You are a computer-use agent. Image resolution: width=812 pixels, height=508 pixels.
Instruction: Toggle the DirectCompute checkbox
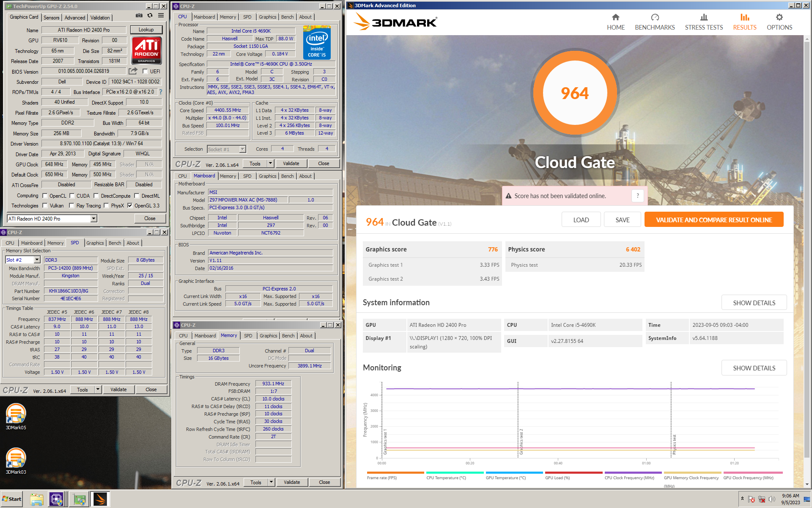96,196
